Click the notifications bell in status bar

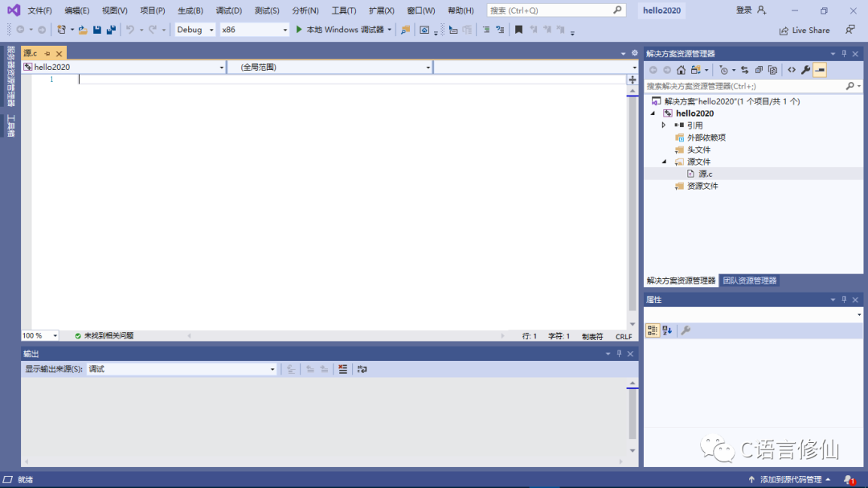pyautogui.click(x=850, y=480)
